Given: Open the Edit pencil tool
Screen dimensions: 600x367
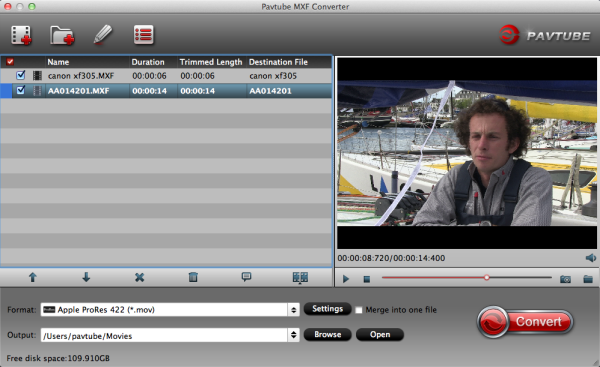Looking at the screenshot, I should 103,35.
